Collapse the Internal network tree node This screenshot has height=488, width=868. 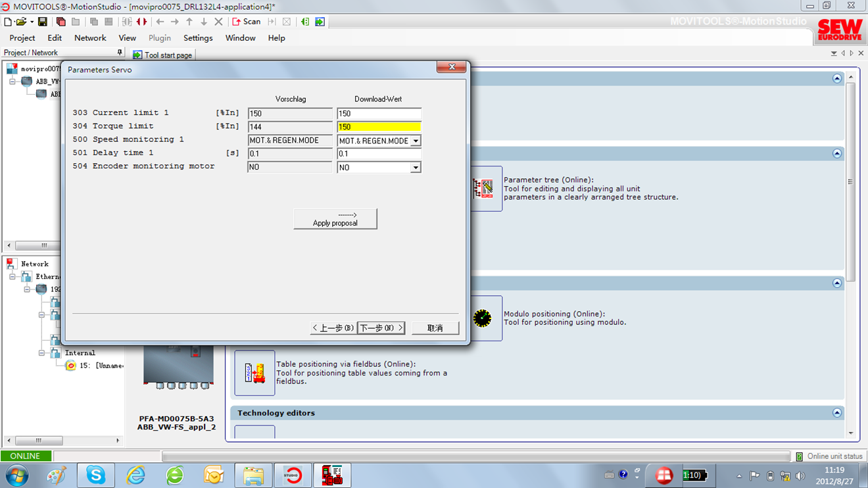point(42,353)
